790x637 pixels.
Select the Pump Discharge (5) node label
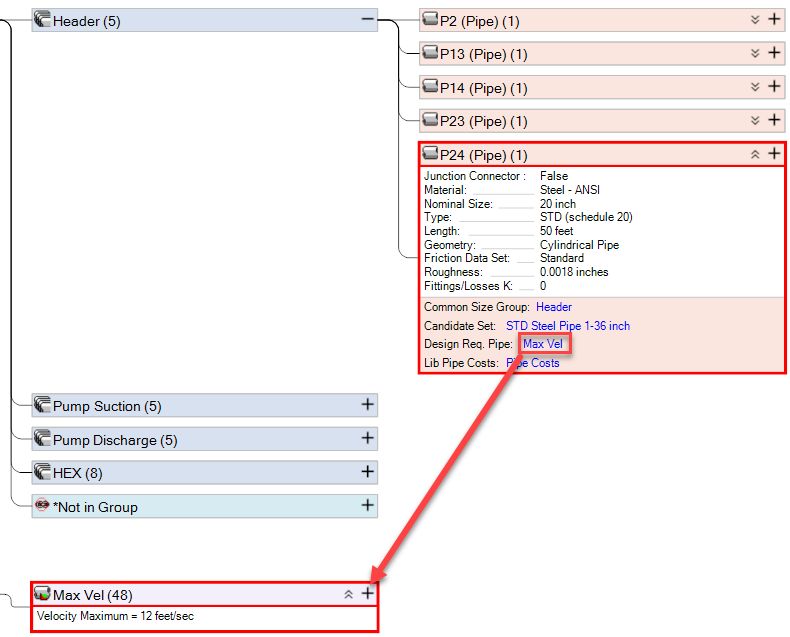pos(115,440)
